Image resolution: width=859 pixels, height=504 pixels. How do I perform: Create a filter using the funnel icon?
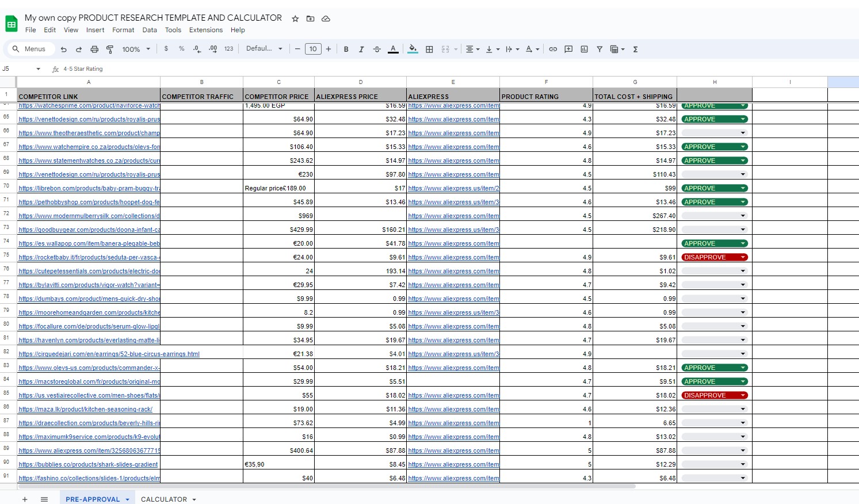tap(600, 49)
